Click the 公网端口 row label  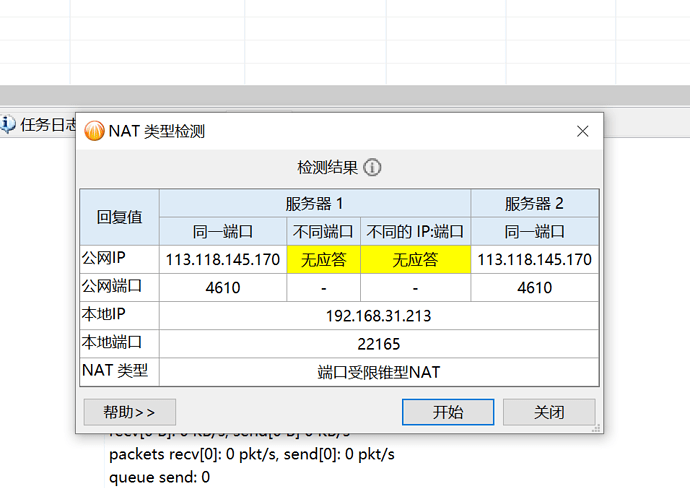[112, 286]
